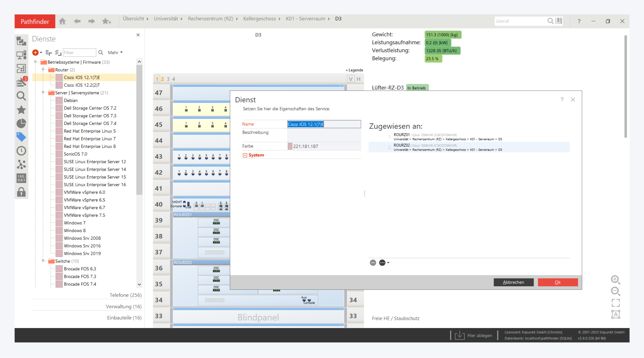This screenshot has width=644, height=358.
Task: Click the barcode scanner icon
Action: [x=559, y=21]
